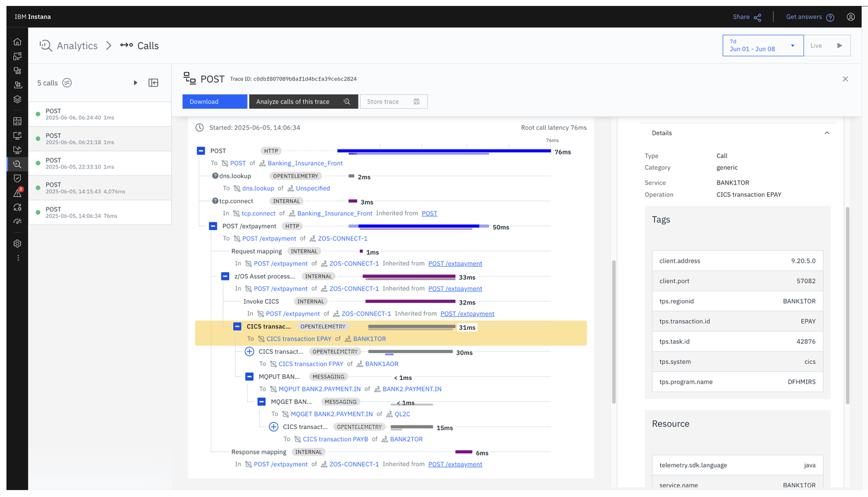868x497 pixels.
Task: Expand the 30ms CICS transaction FPAY call
Action: point(250,352)
